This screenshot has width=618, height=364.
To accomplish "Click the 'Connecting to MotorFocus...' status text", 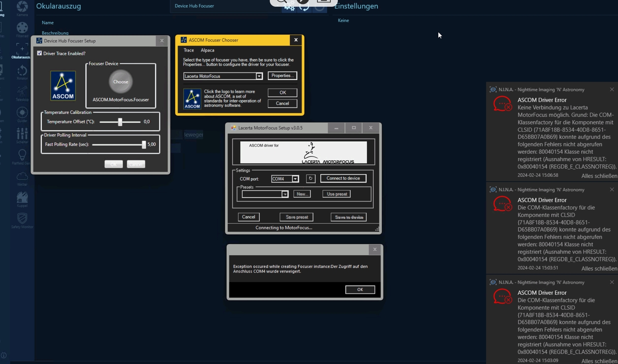I will tap(284, 228).
